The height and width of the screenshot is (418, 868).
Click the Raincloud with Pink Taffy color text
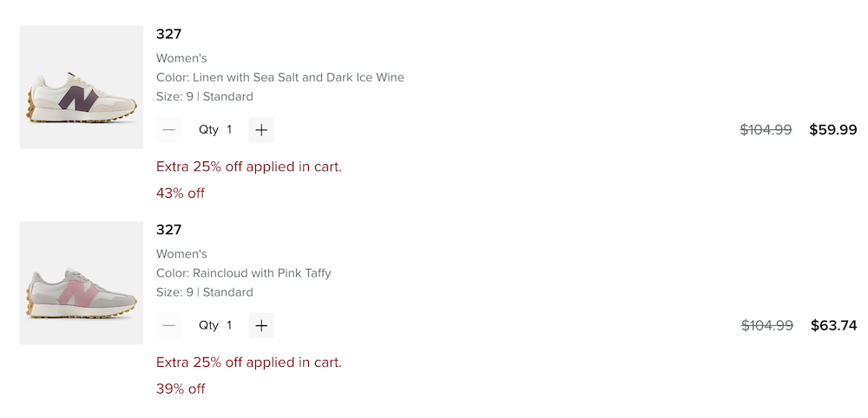click(244, 273)
